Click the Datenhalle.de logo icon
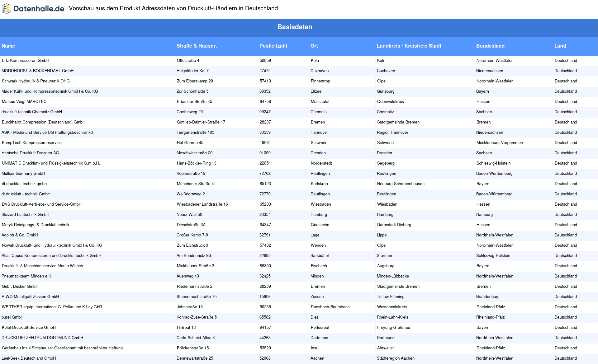The image size is (598, 364). 7,8
